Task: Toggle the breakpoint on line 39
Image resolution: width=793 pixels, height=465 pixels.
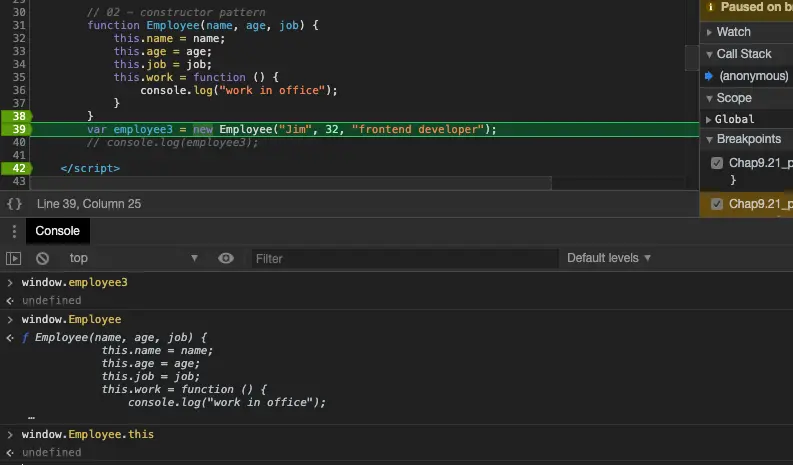Action: [x=17, y=129]
